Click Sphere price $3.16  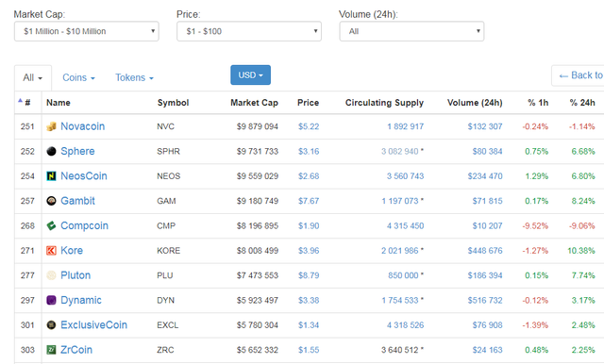click(309, 151)
